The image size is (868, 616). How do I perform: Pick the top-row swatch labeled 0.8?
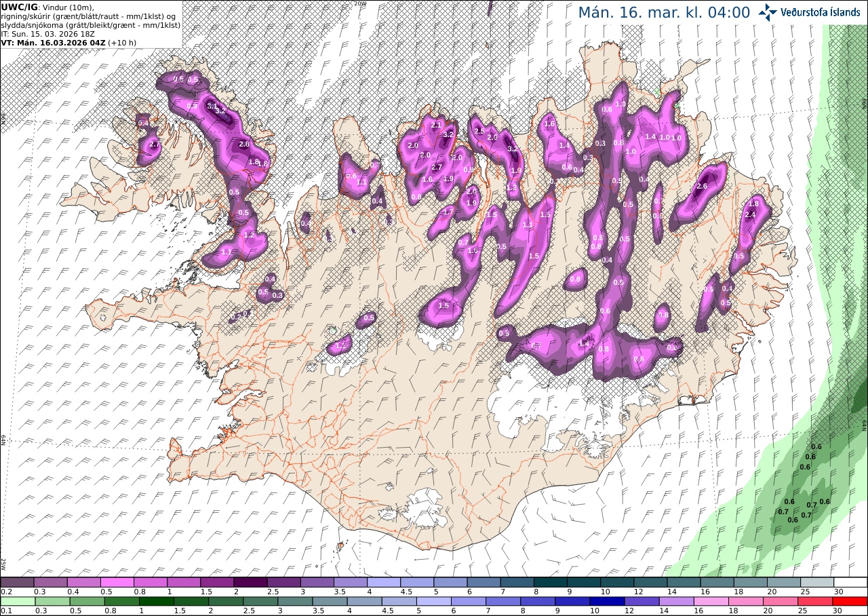(x=150, y=582)
